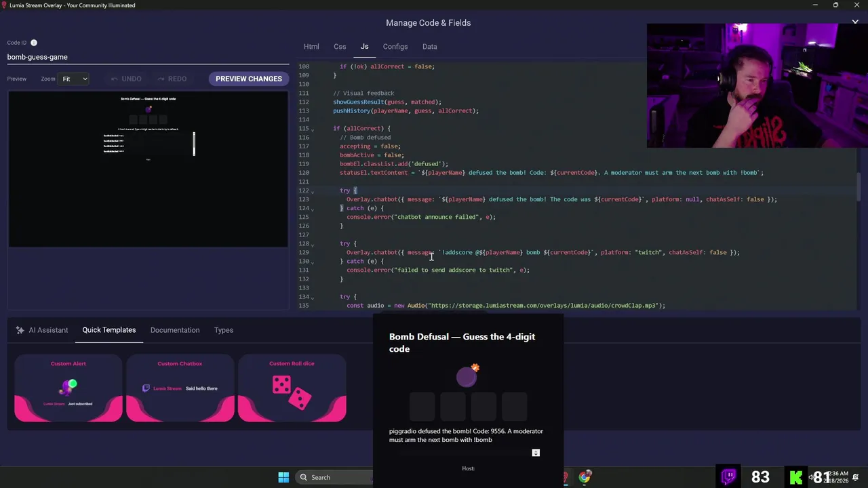This screenshot has width=868, height=488.
Task: Click the stepper arrows in the bomb overlay
Action: pos(536,453)
